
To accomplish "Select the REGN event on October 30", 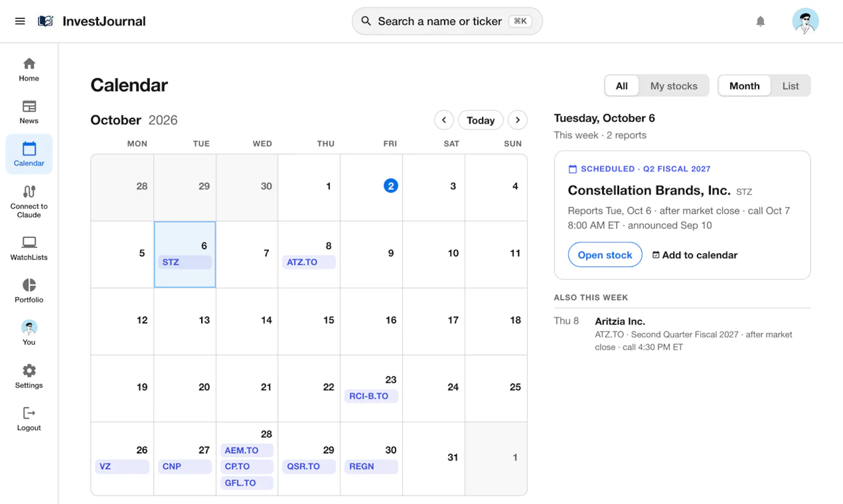I will click(371, 467).
